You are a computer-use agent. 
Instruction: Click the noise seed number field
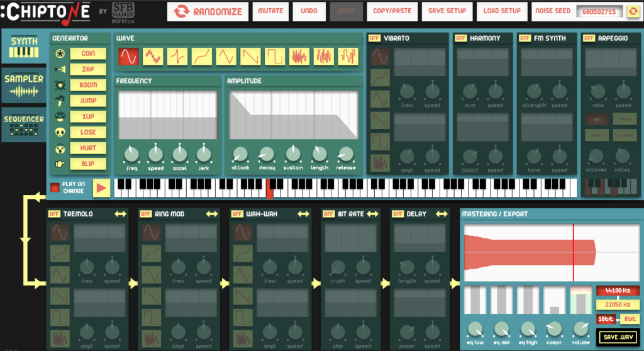(x=599, y=11)
